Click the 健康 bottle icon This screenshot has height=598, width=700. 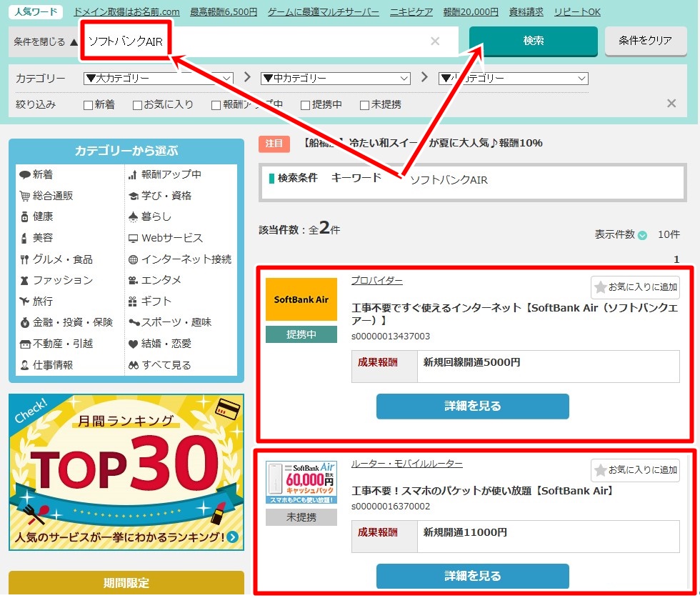coord(25,217)
